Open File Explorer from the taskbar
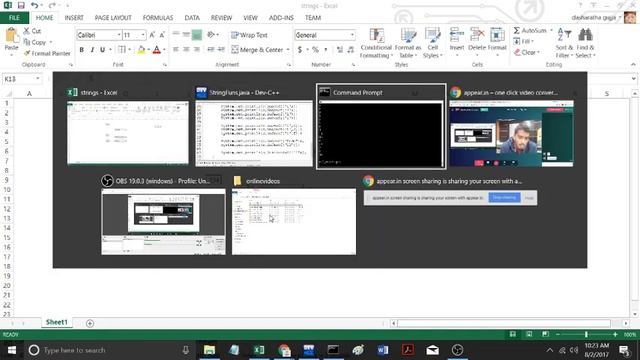 (x=209, y=350)
